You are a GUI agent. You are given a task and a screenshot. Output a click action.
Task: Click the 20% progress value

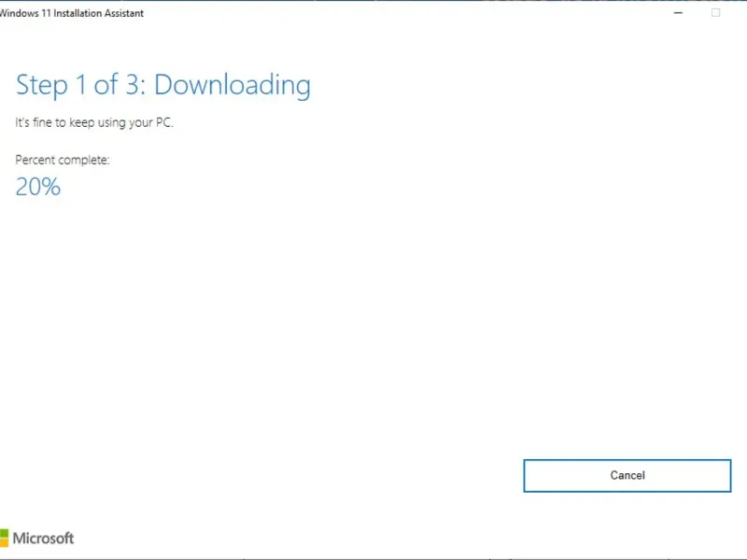38,186
